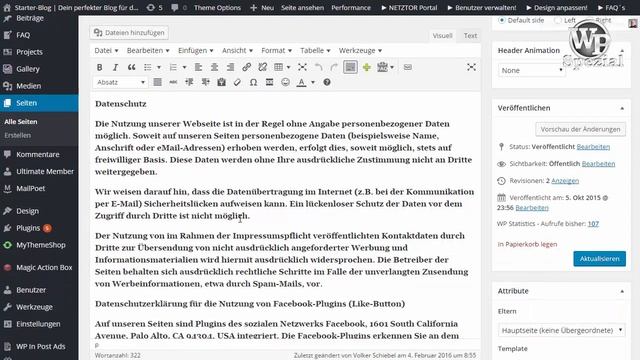
Task: Click the Aktualisieren button
Action: (x=599, y=259)
